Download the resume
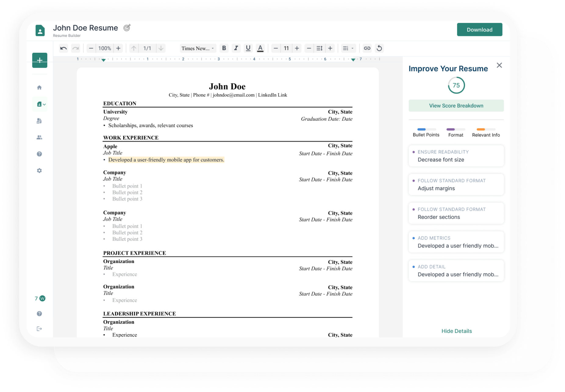This screenshot has height=392, width=565. [x=479, y=30]
